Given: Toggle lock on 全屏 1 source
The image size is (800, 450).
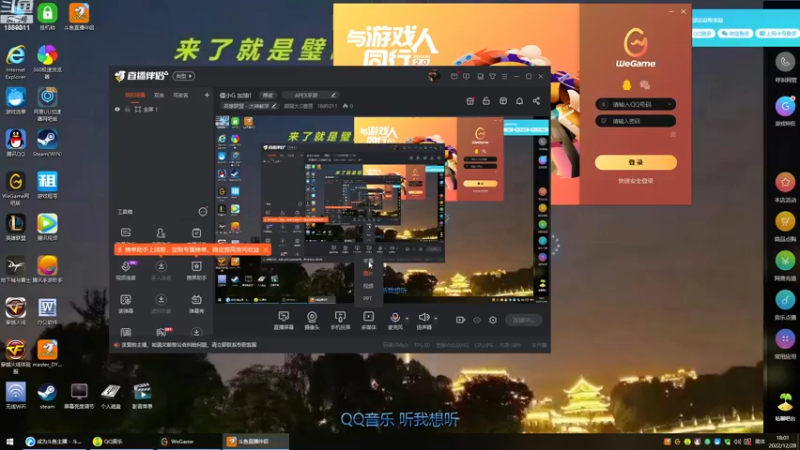Looking at the screenshot, I should tap(127, 109).
